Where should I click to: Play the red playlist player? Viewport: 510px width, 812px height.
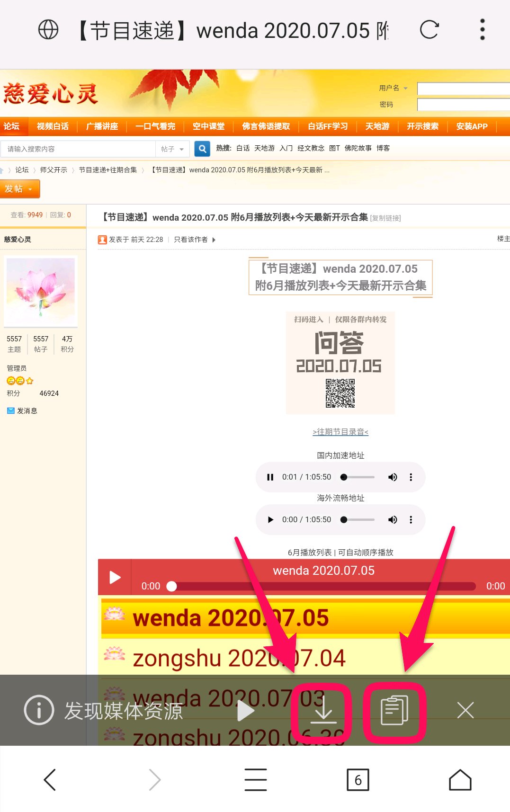[115, 577]
